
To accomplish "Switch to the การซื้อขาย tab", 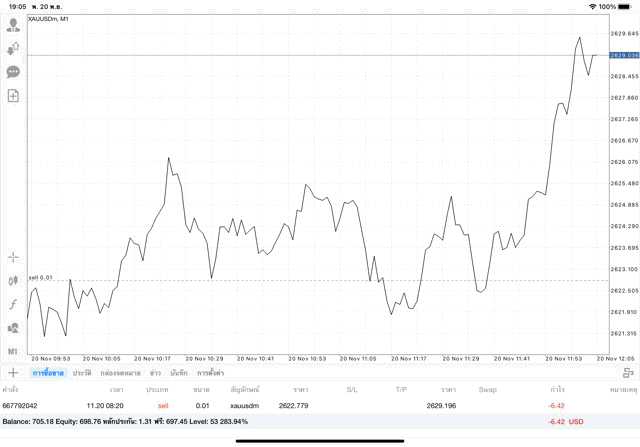I will (47, 372).
